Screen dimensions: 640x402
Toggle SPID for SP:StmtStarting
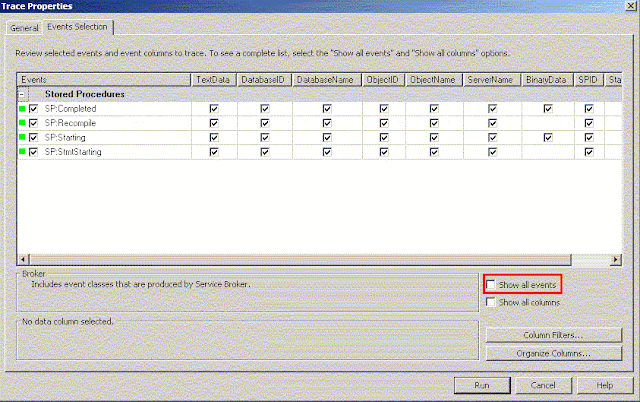coord(589,152)
